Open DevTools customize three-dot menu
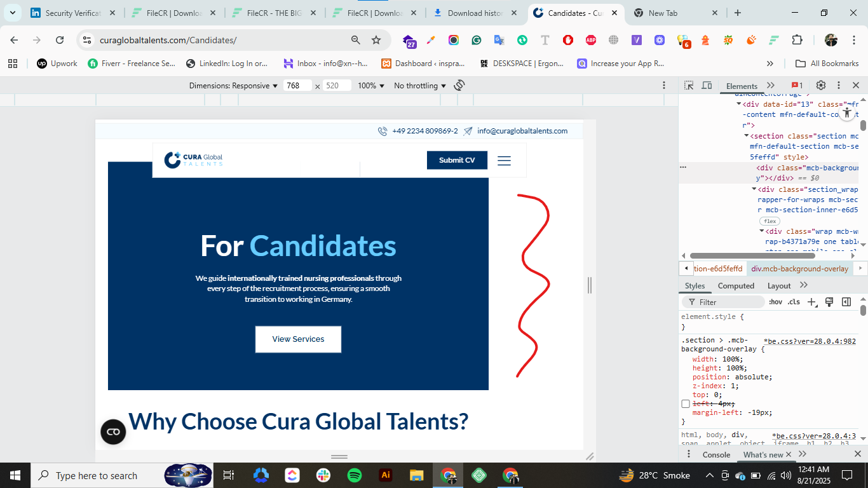The width and height of the screenshot is (868, 488). click(x=839, y=85)
